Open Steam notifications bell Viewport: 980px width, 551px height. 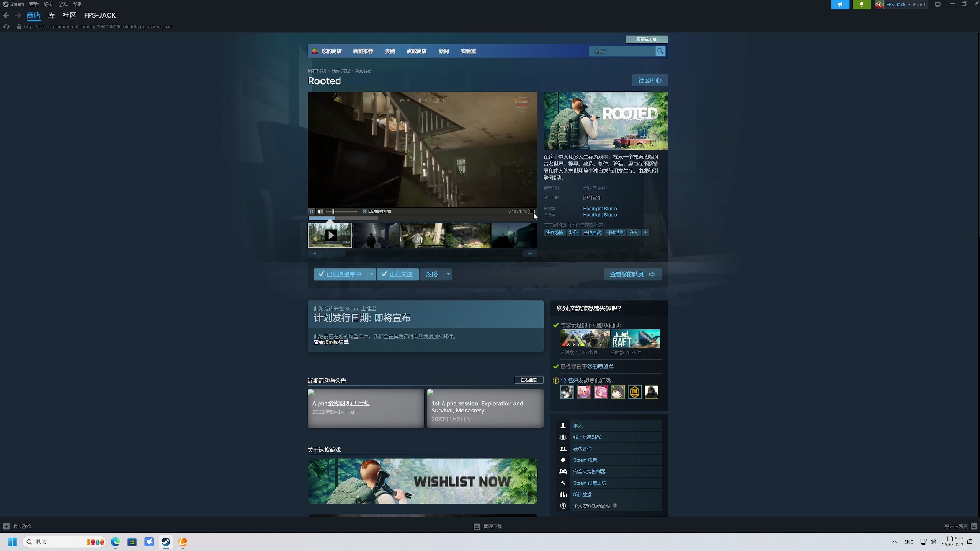pos(861,4)
